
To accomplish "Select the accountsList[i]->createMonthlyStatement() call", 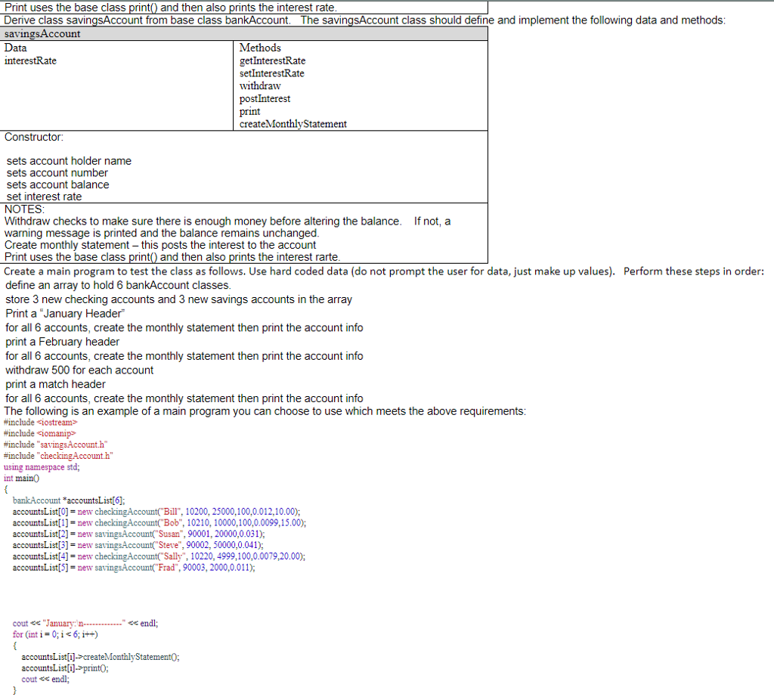I will coord(101,657).
